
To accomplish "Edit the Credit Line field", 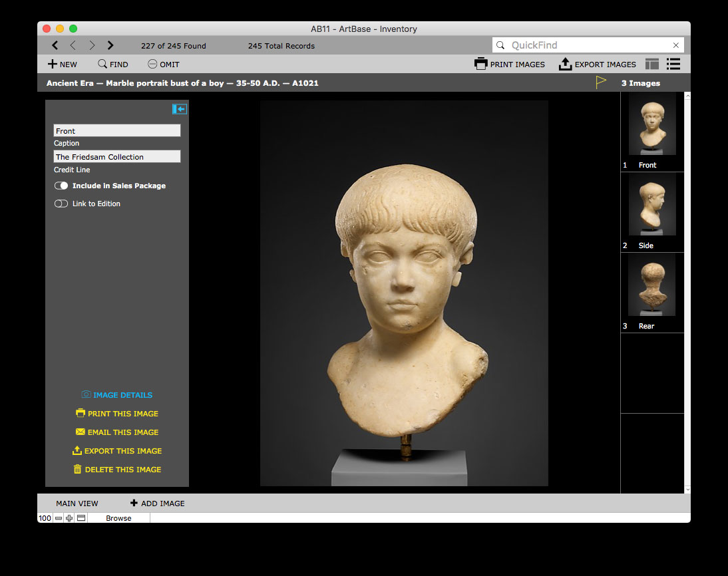I will tap(117, 156).
